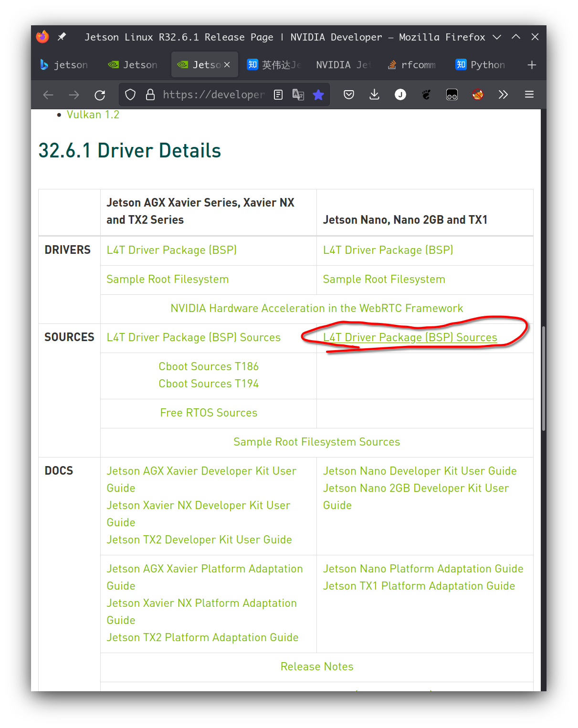Open Jetson AGX Xavier Platform Adaptation Guide
Image resolution: width=578 pixels, height=728 pixels.
click(205, 577)
